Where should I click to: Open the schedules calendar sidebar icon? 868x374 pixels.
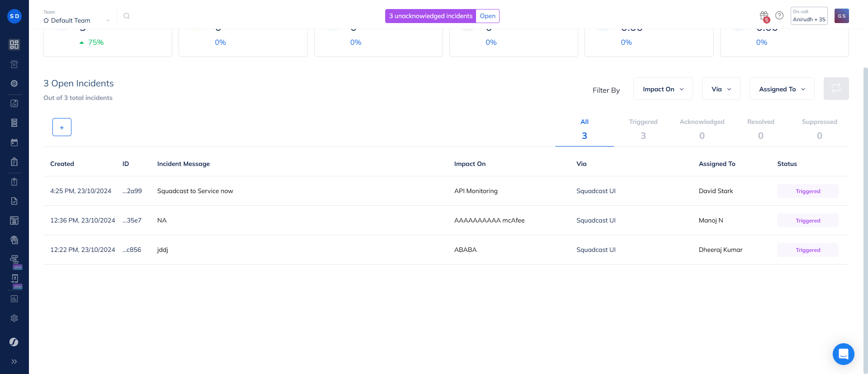point(14,142)
